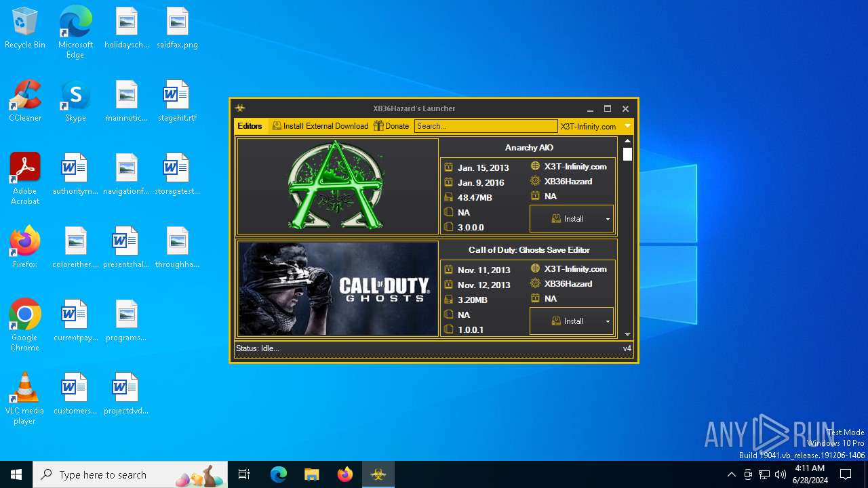
Task: Select the Adobe Acrobat desktop shortcut
Action: pyautogui.click(x=25, y=179)
